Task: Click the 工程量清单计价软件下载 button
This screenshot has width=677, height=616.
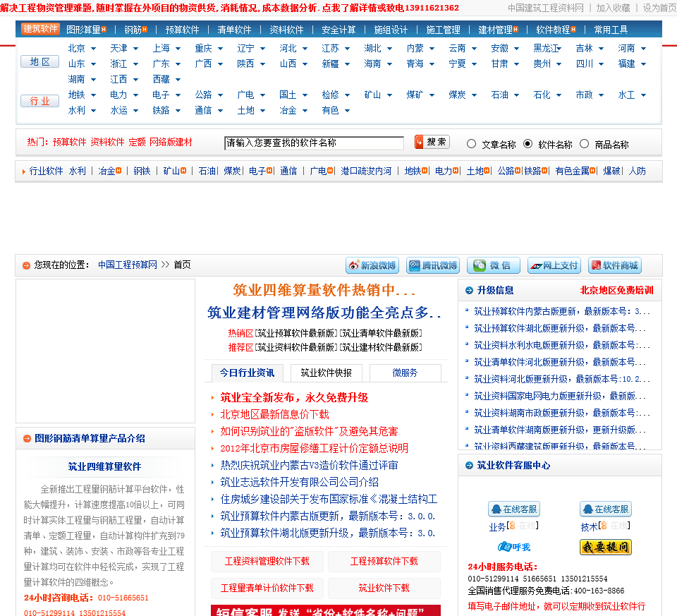Action: point(267,588)
